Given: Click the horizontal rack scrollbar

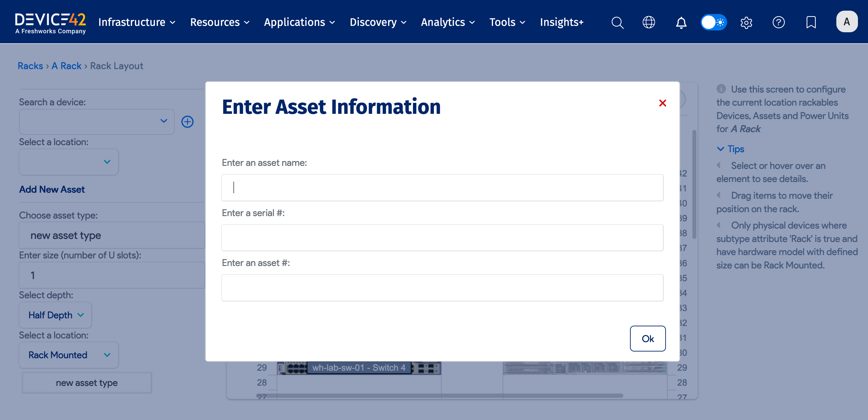Looking at the screenshot, I should pos(438,395).
